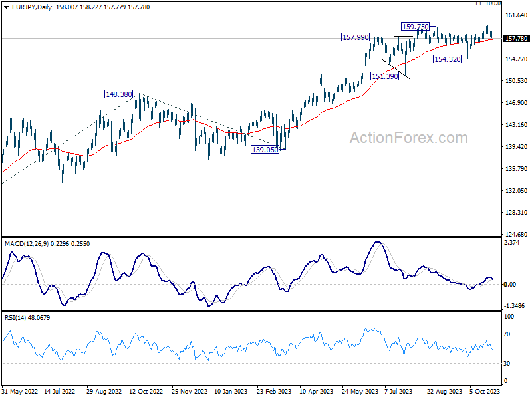
Task: Click the 139.420 price axis value
Action: [517, 146]
